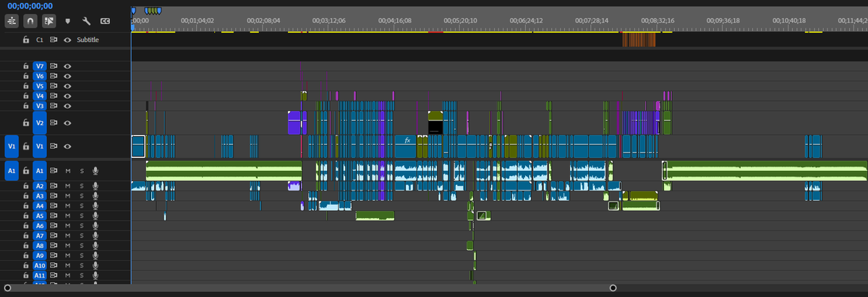Lock the A7 audio track
Viewport: 868px width, 297px height.
click(26, 236)
